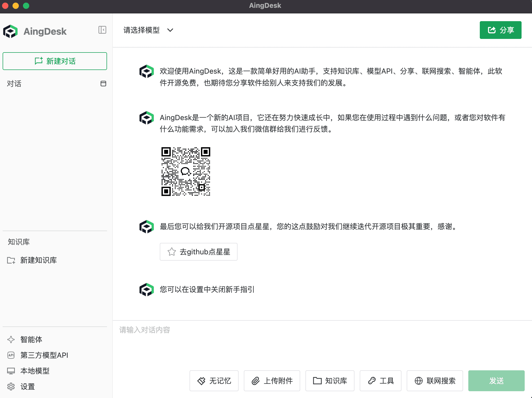
Task: Collapse the sidebar with the panel icon
Action: click(x=102, y=30)
